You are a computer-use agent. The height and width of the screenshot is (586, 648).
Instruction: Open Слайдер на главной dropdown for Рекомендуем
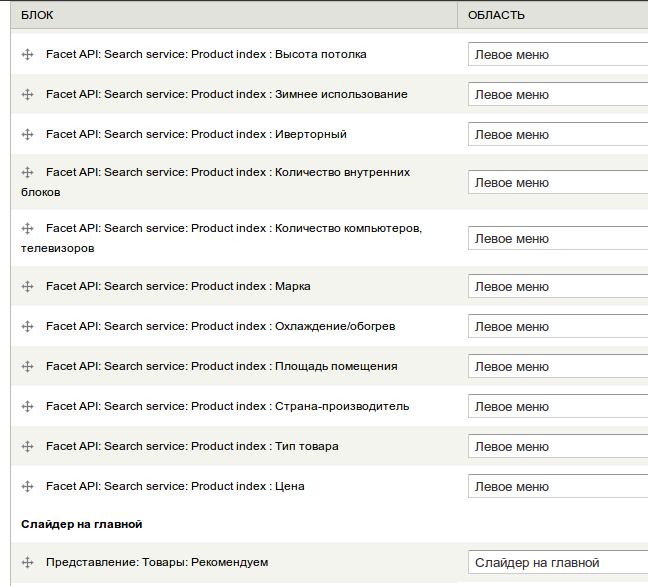(x=558, y=562)
